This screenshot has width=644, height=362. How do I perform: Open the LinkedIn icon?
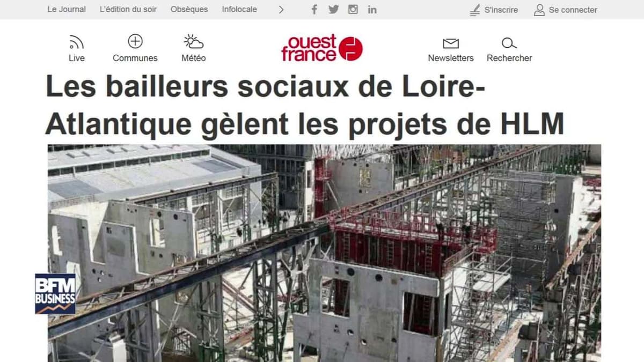pos(372,10)
